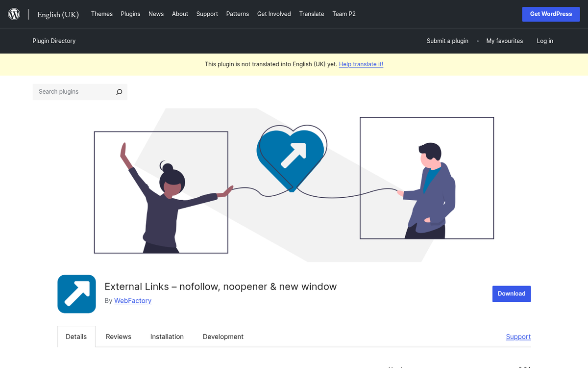Open the About menu item
The width and height of the screenshot is (588, 368).
(180, 14)
